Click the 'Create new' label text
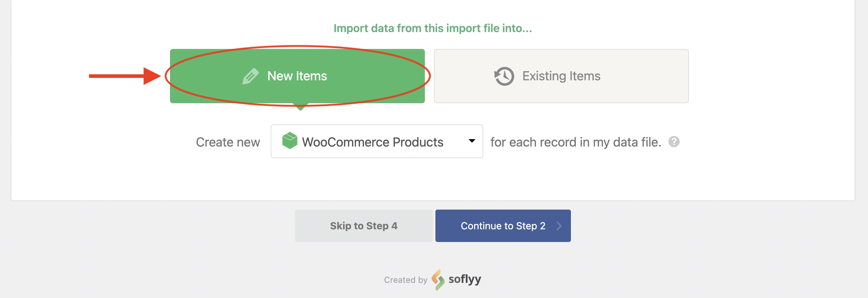The width and height of the screenshot is (868, 298). point(228,142)
